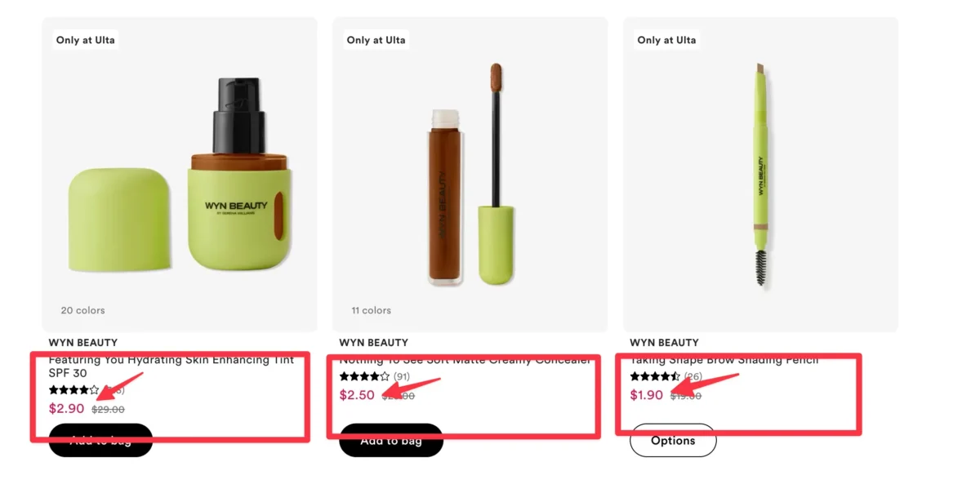The width and height of the screenshot is (980, 493).
Task: Open the 26 reviews count link
Action: (693, 376)
